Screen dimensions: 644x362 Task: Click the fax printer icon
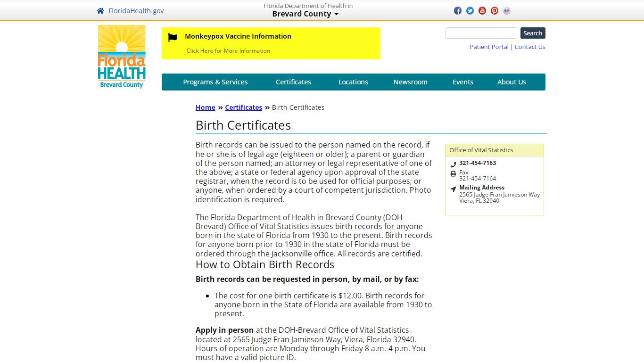tap(453, 174)
